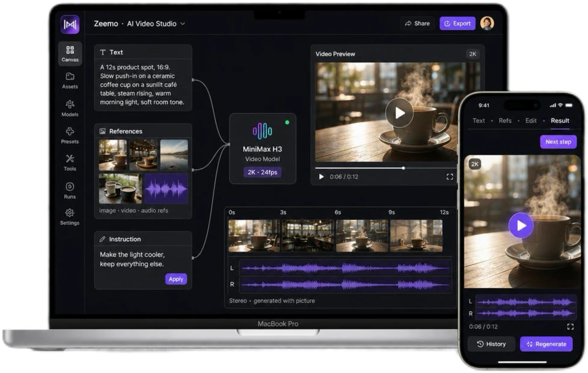The height and width of the screenshot is (373, 588).
Task: Click the phone status bar Wi-Fi icon
Action: point(560,105)
